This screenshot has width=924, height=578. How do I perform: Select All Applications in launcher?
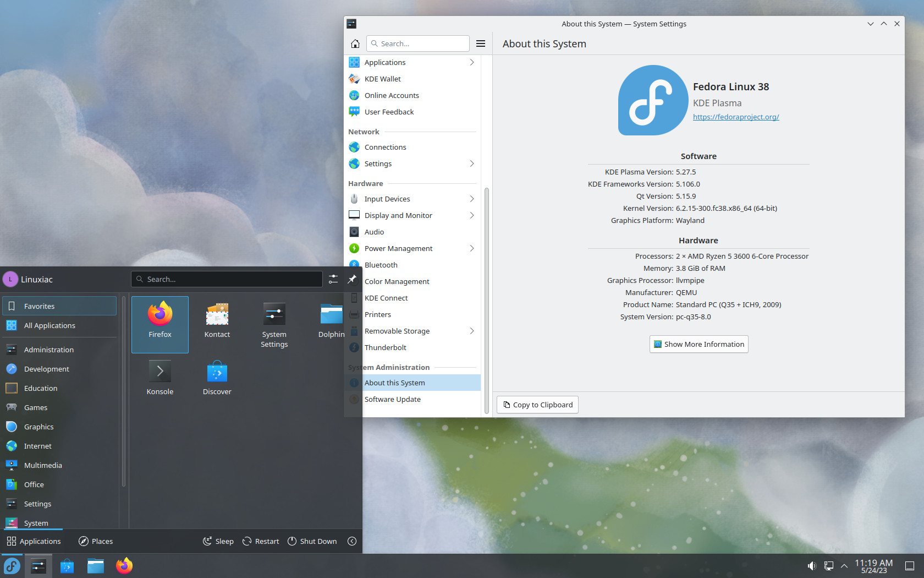point(59,325)
